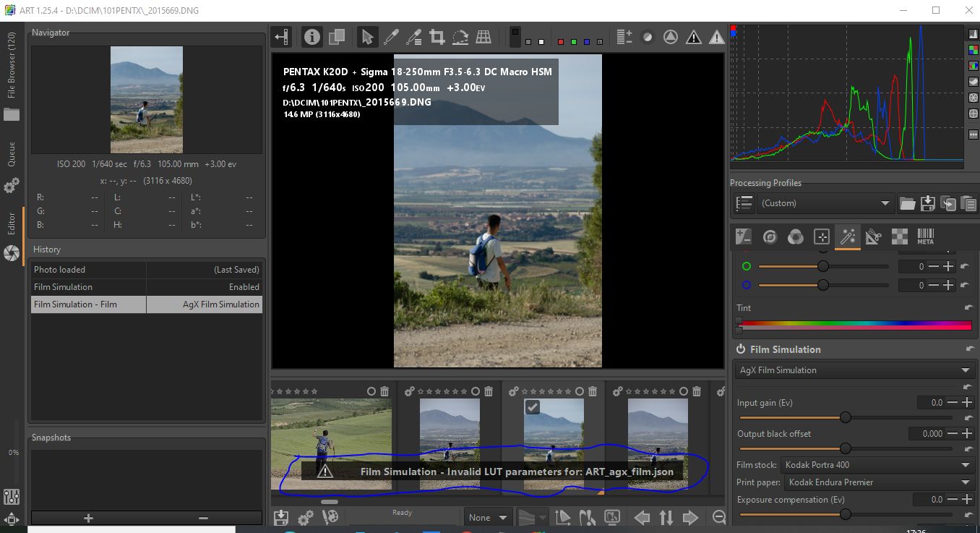
Task: Turn off the Film Simulation power toggle
Action: [741, 349]
